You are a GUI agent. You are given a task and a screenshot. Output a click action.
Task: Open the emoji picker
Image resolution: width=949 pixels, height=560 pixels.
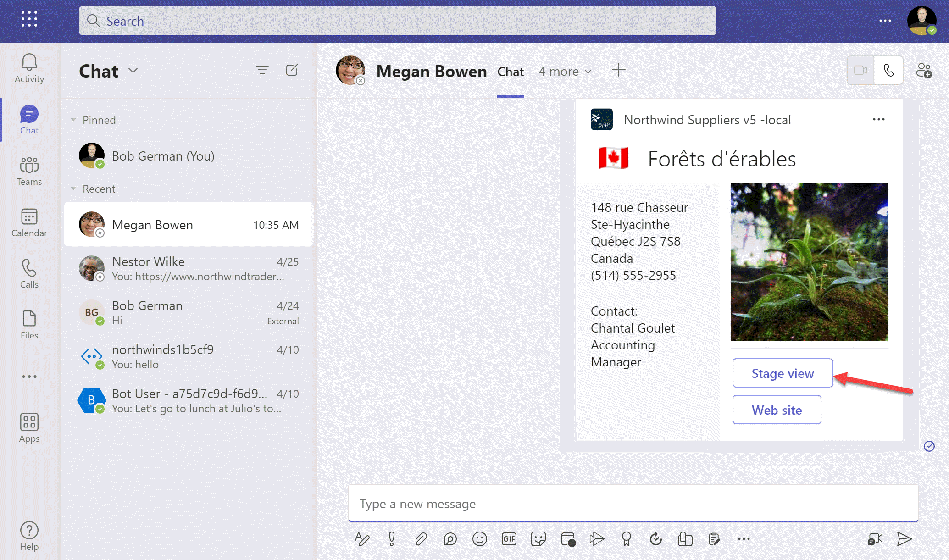click(x=480, y=539)
